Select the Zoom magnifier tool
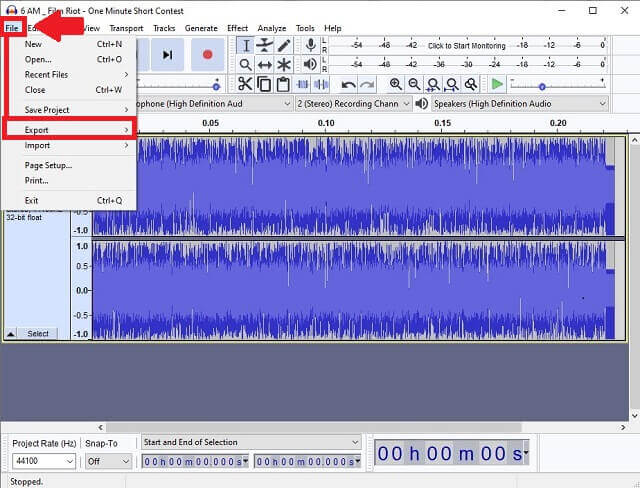This screenshot has height=488, width=640. point(246,64)
